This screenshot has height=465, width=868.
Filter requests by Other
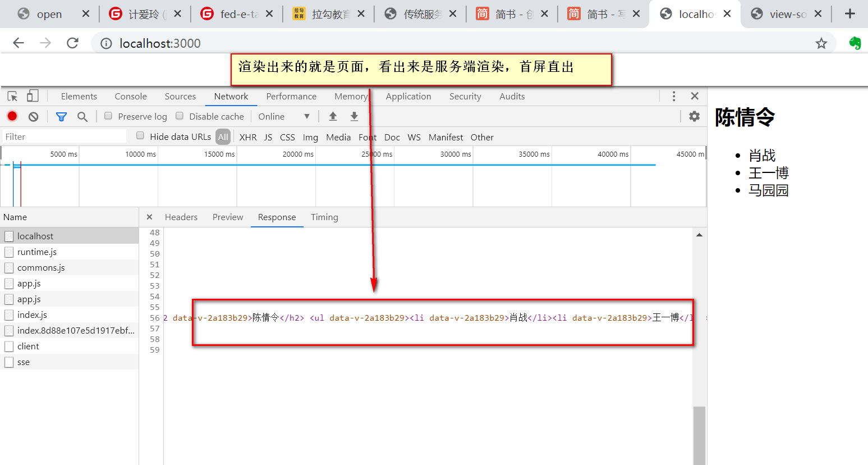[x=482, y=137]
